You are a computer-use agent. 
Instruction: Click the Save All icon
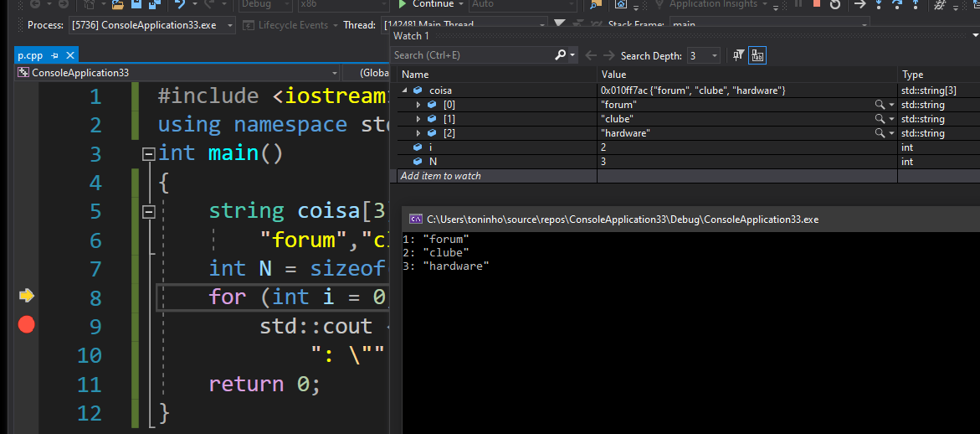[x=154, y=3]
